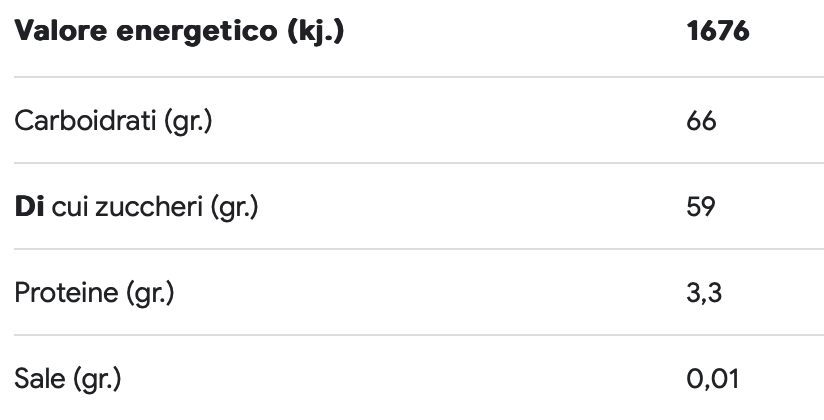This screenshot has width=824, height=420.
Task: Click the sugar value 59
Action: [702, 207]
